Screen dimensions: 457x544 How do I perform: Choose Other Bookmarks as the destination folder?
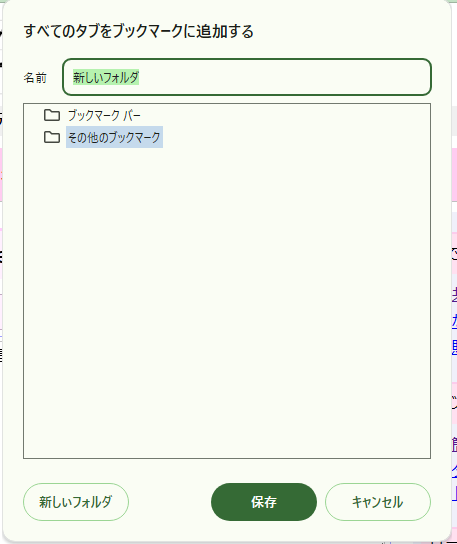(114, 137)
